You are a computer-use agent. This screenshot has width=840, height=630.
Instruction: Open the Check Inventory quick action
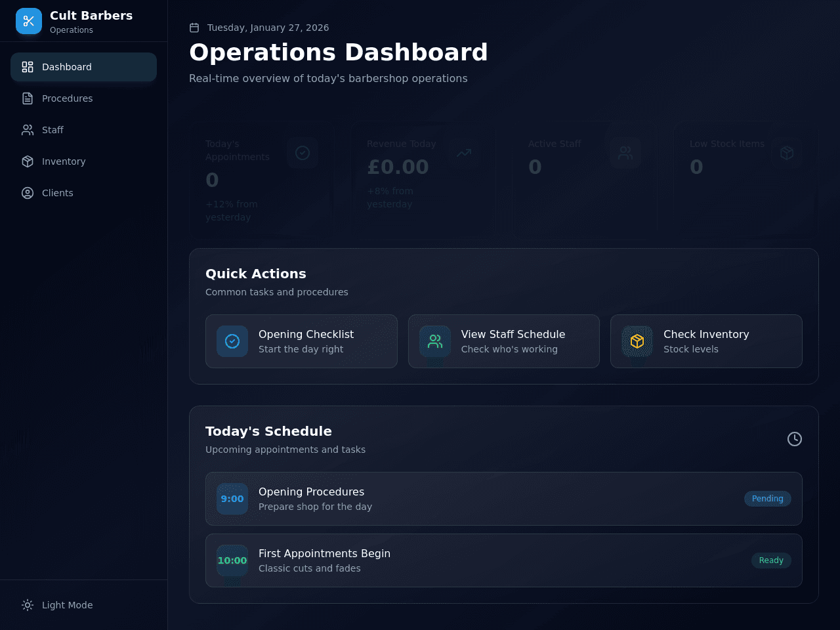coord(706,341)
